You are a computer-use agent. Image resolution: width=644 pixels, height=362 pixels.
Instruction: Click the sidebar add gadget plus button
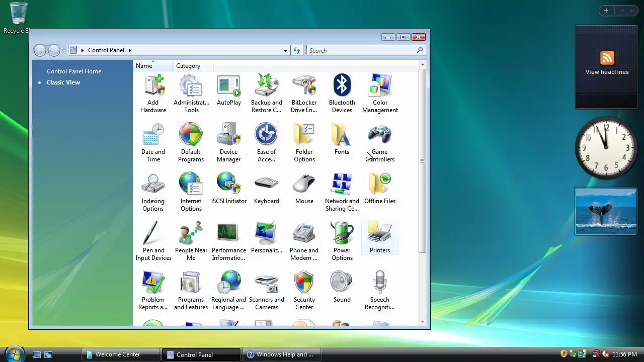click(x=606, y=11)
